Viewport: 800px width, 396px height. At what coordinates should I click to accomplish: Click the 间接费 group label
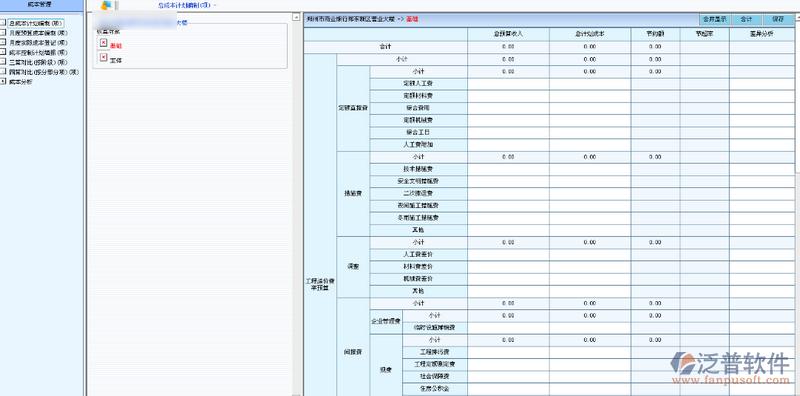tap(353, 352)
